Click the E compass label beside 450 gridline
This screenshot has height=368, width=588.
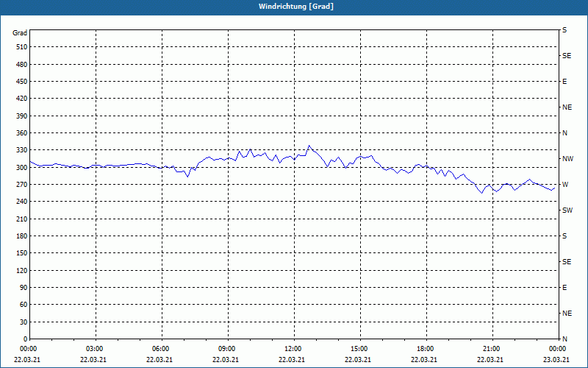[564, 82]
